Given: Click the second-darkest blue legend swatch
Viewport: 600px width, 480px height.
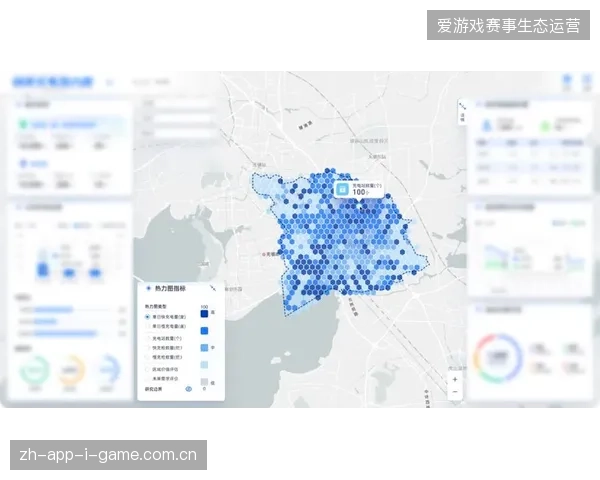Looking at the screenshot, I should coord(204,331).
